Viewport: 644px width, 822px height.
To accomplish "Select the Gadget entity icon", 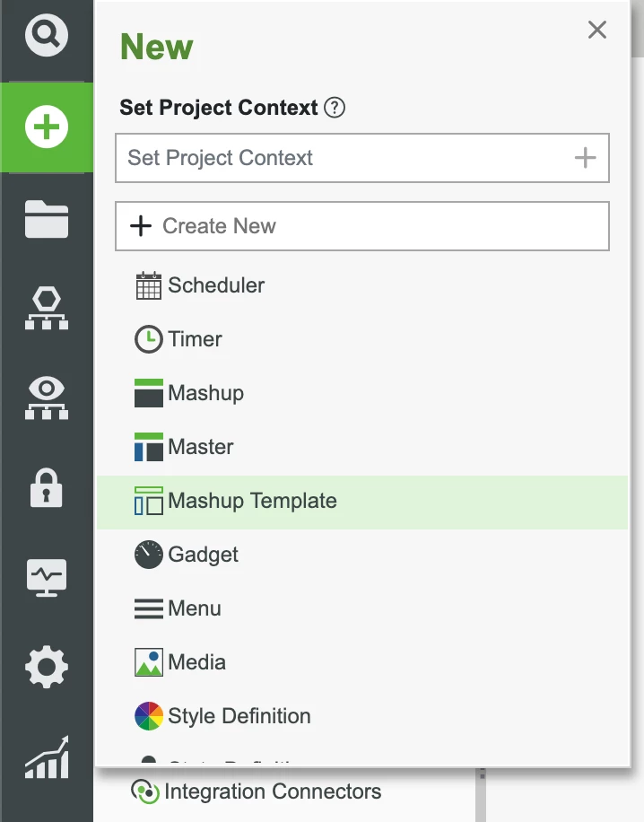I will (x=151, y=554).
